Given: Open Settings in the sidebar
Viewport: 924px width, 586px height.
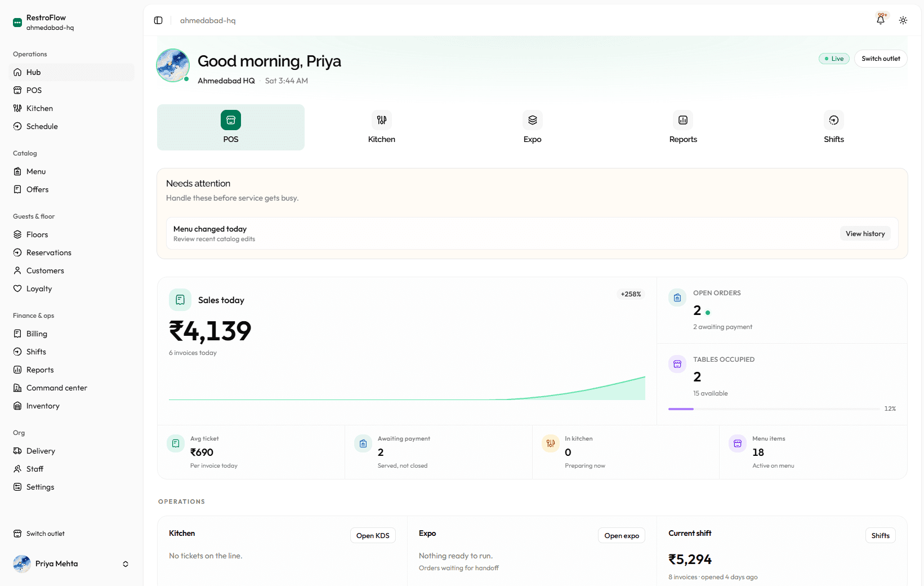Looking at the screenshot, I should (x=72, y=487).
